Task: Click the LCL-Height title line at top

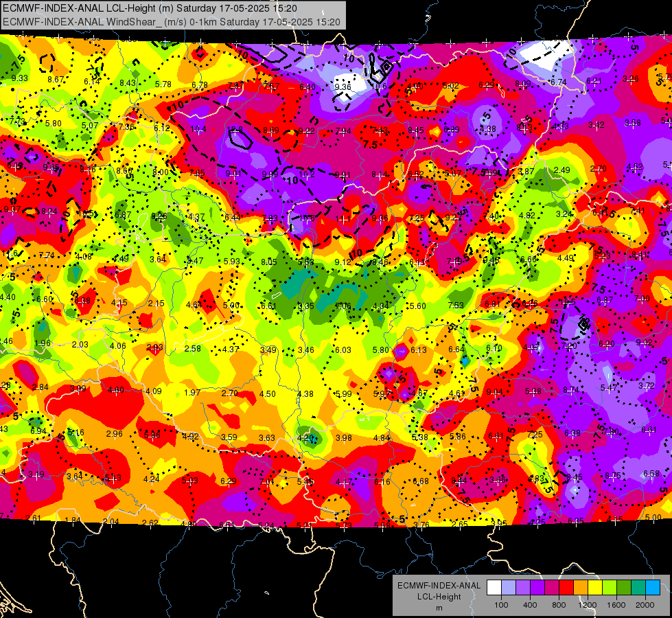Action: pyautogui.click(x=150, y=8)
